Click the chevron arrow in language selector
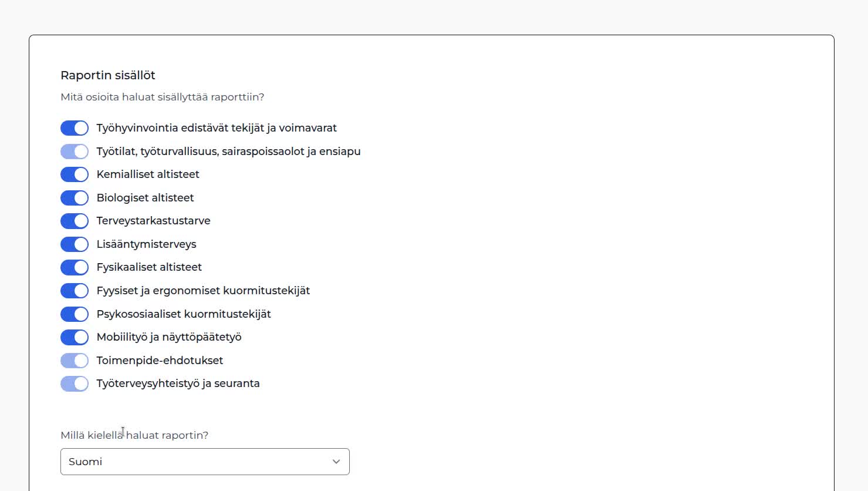The height and width of the screenshot is (491, 868). [x=336, y=462]
